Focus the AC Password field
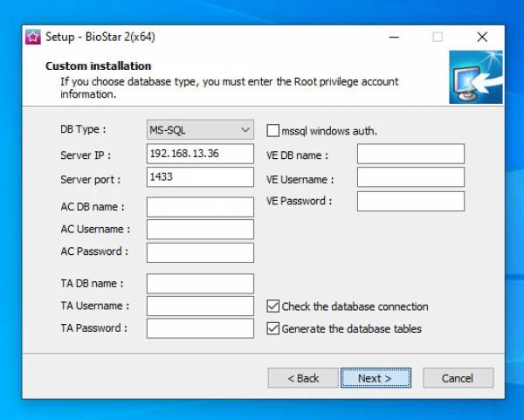Viewport: 524px width, 420px height. [x=200, y=252]
